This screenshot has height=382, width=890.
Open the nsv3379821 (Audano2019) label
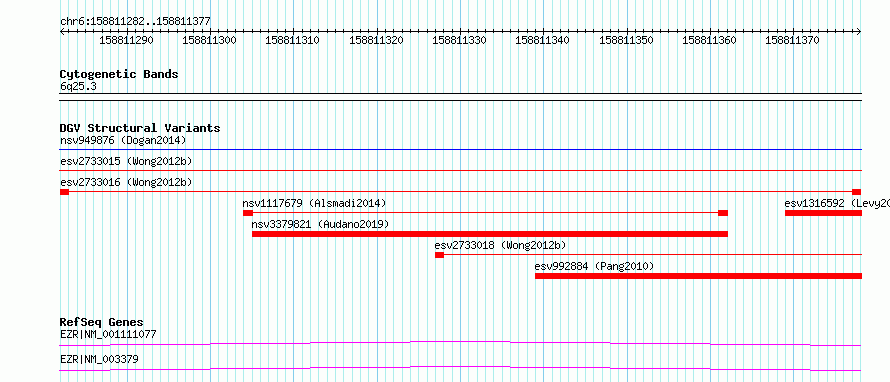click(320, 224)
